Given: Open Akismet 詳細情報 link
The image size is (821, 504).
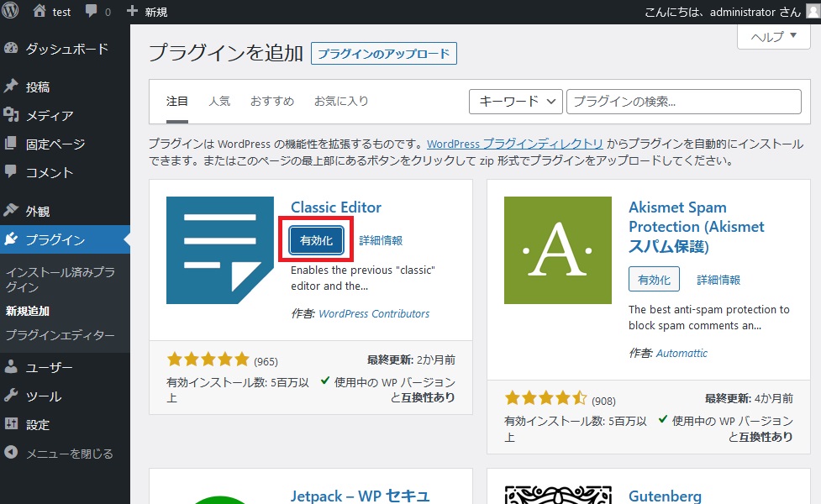Looking at the screenshot, I should click(x=718, y=280).
